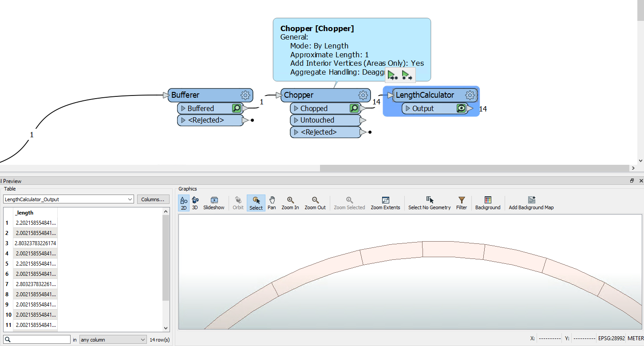Focus the table search input field
The image size is (644, 346).
[x=36, y=340]
